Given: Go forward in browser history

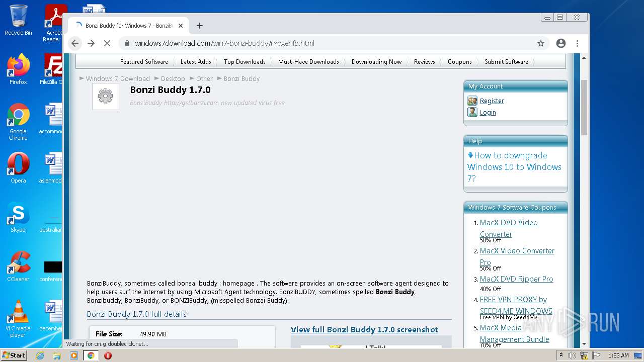Looking at the screenshot, I should tap(91, 43).
